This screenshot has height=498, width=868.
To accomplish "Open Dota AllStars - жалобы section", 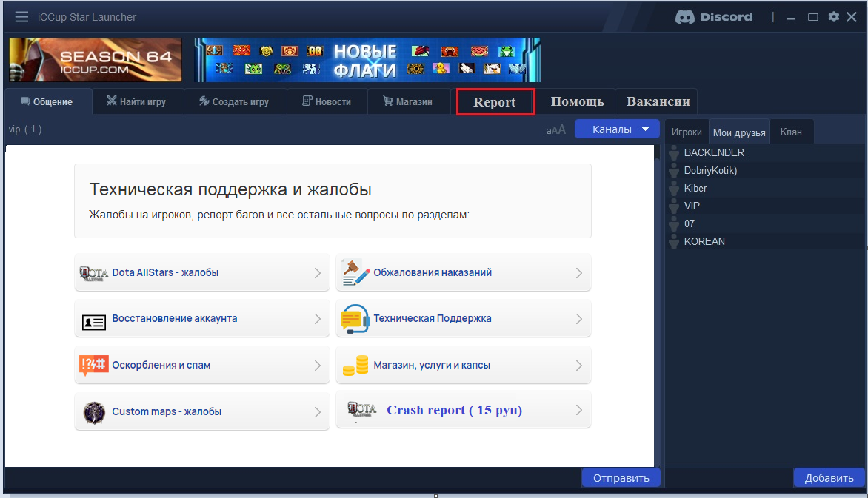I will 202,273.
